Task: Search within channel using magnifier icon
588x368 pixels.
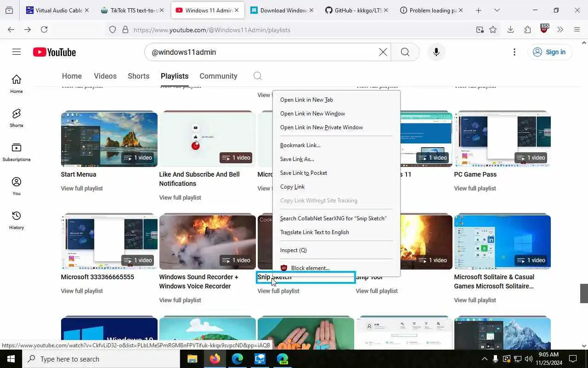Action: pyautogui.click(x=258, y=76)
